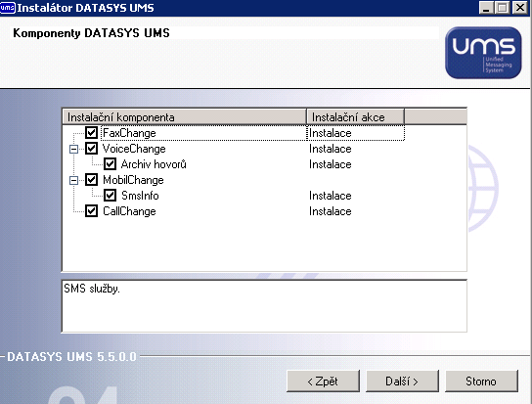Screen dimensions: 532x404
Task: Click Instalace action for CallChange
Action: [331, 211]
